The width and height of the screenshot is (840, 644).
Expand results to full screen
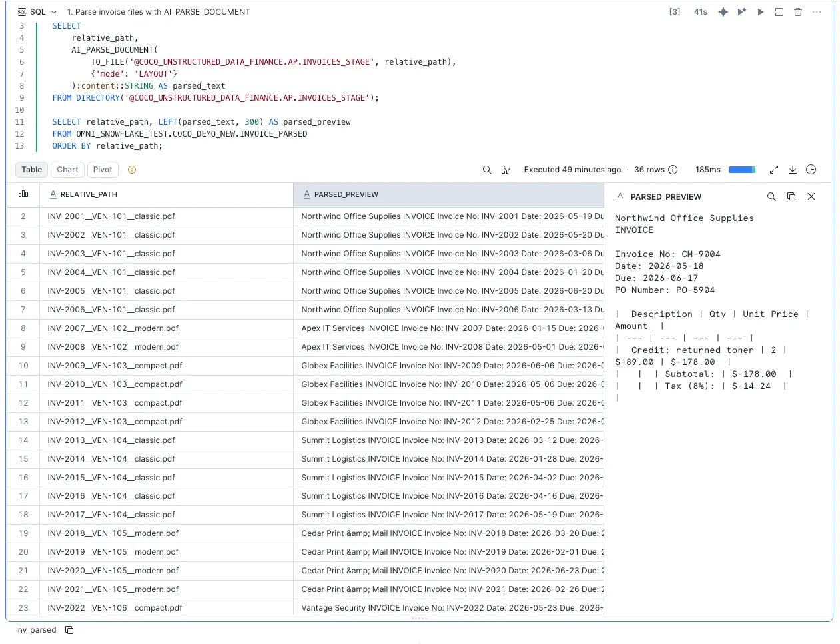774,170
